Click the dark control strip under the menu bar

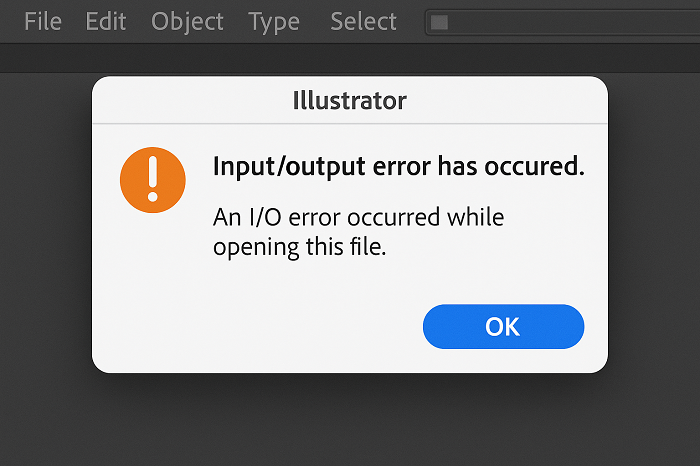pos(350,58)
